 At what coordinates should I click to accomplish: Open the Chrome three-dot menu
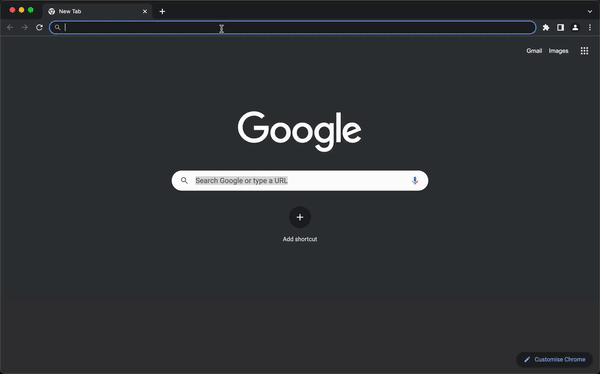(590, 28)
